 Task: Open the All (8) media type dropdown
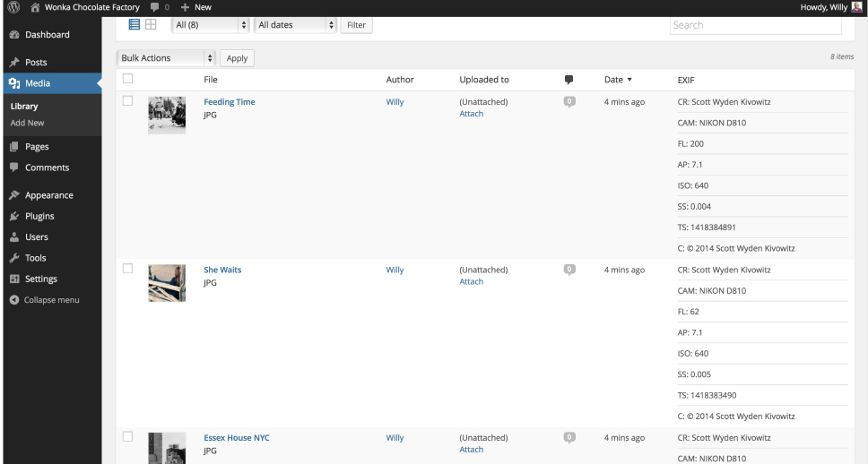pos(211,25)
